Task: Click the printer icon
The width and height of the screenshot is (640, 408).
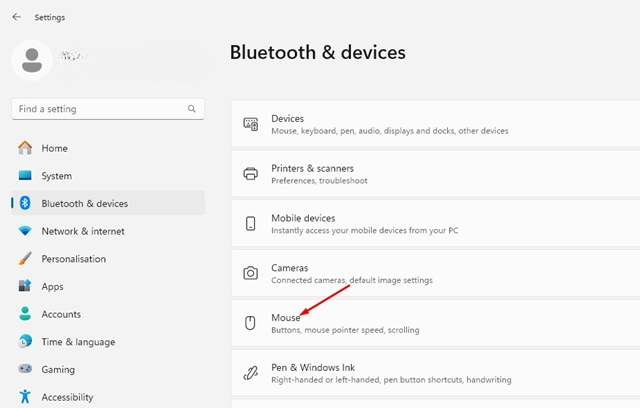Action: click(x=251, y=174)
